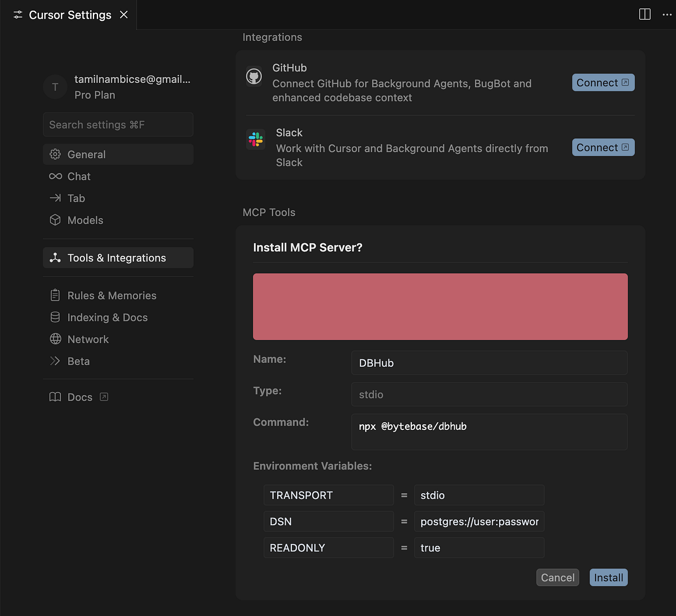Open the Docs book icon

pos(55,397)
